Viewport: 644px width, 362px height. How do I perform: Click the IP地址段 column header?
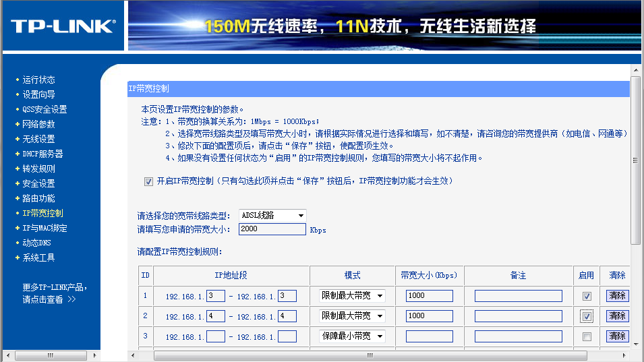point(231,276)
